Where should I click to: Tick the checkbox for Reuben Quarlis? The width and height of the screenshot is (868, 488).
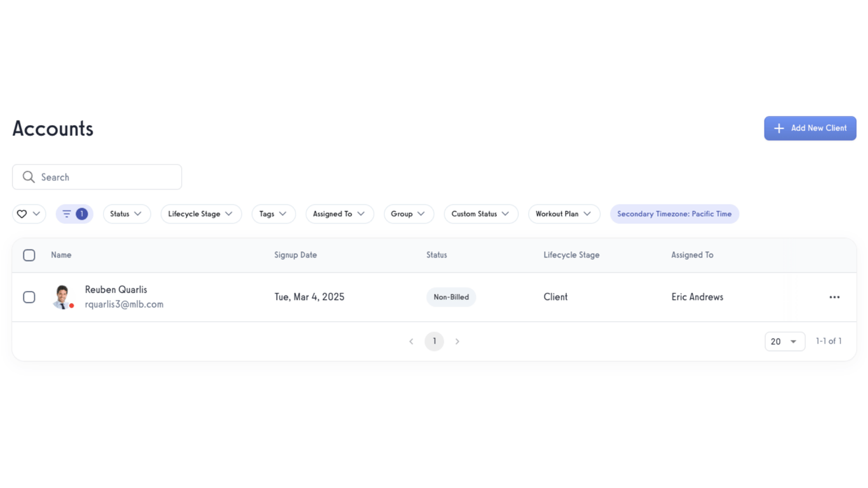29,297
